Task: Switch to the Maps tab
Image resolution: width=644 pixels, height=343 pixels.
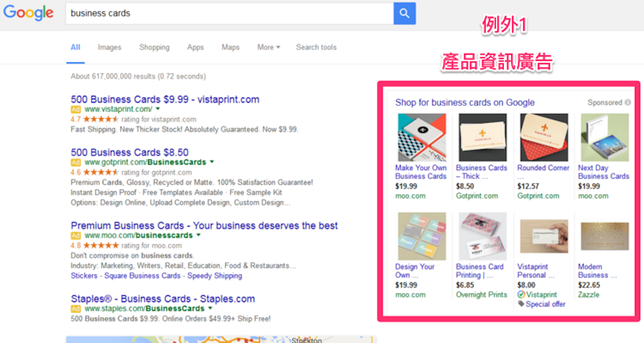Action: tap(230, 47)
